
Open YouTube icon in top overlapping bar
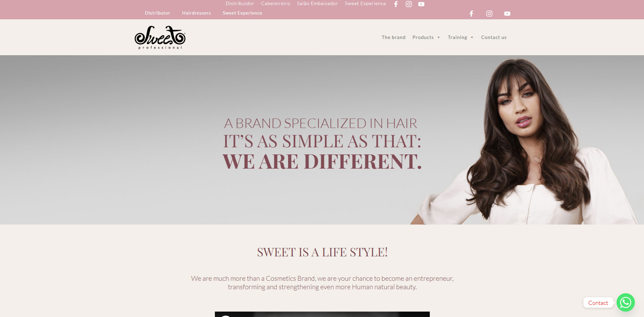coord(421,4)
